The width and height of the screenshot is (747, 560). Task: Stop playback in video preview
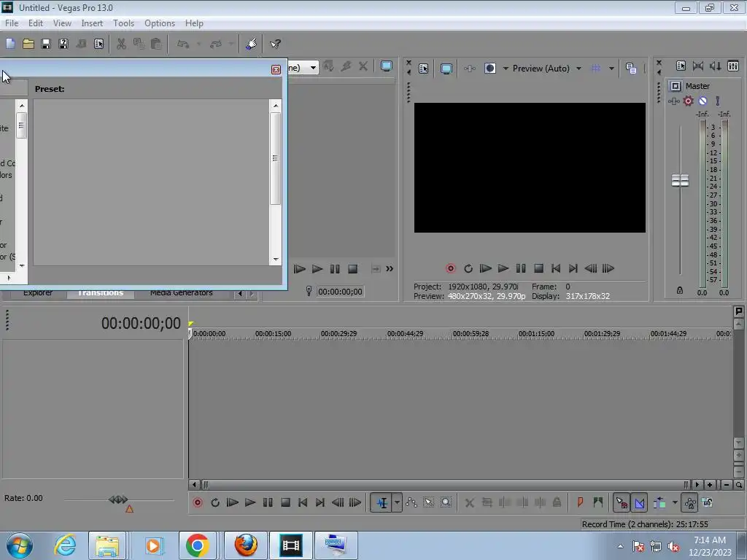click(x=538, y=268)
